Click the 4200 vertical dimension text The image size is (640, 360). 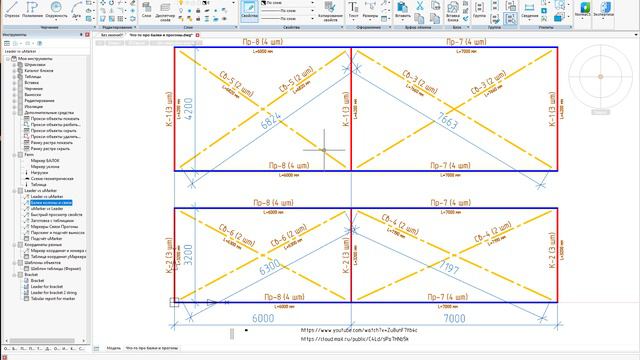188,109
